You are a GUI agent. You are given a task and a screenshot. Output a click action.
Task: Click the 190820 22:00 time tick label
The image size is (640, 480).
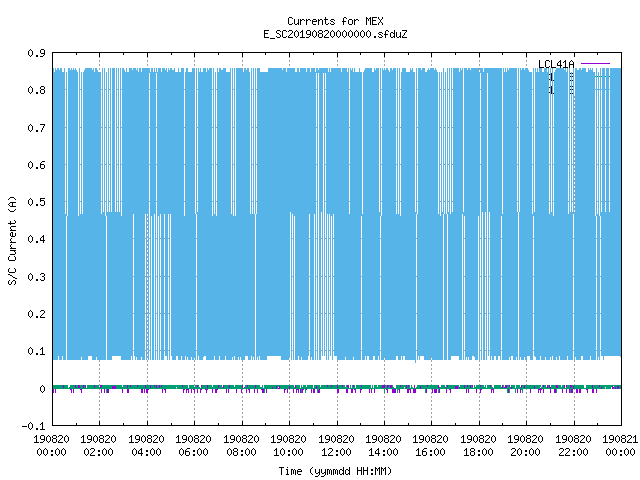coord(573,446)
